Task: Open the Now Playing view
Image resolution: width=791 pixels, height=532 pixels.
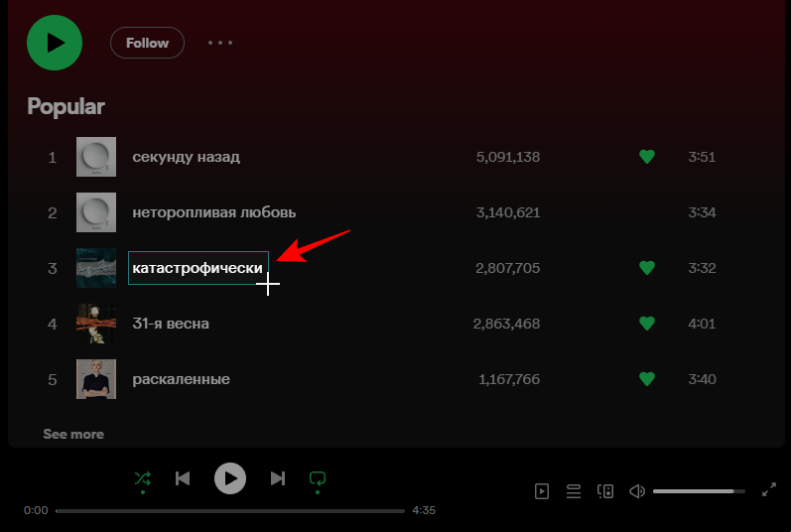Action: tap(542, 490)
